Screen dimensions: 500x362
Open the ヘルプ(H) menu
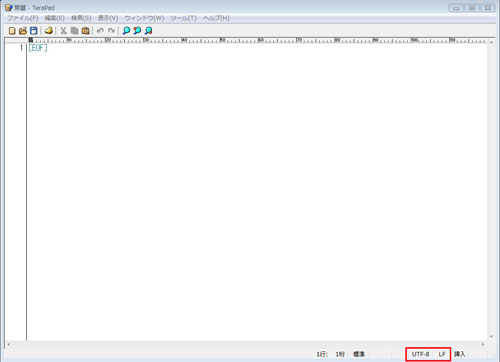[x=216, y=18]
